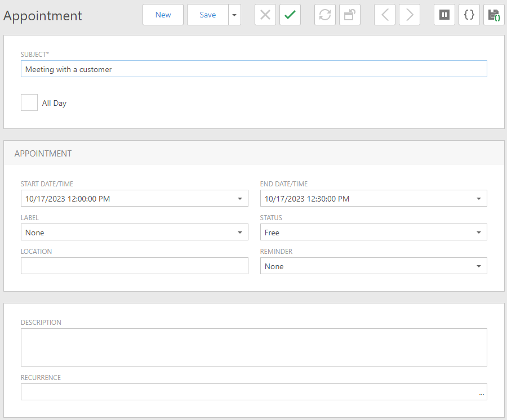Click the Save button
This screenshot has height=420, width=507.
(x=208, y=15)
